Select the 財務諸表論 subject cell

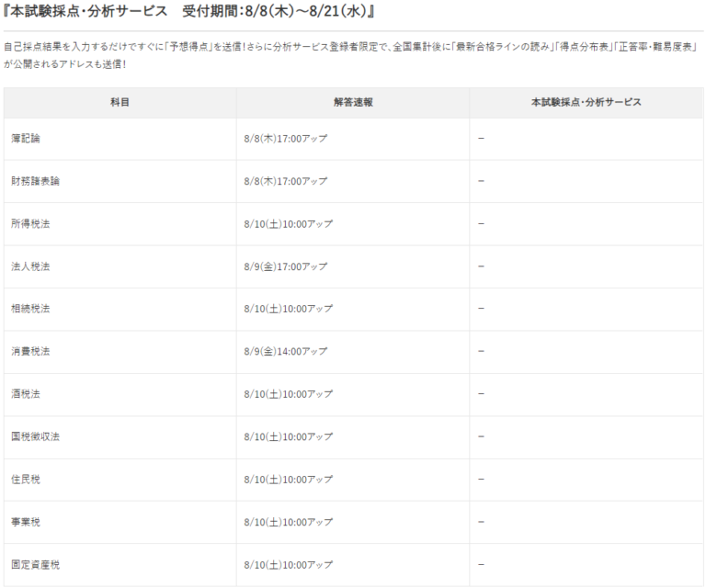tap(36, 181)
